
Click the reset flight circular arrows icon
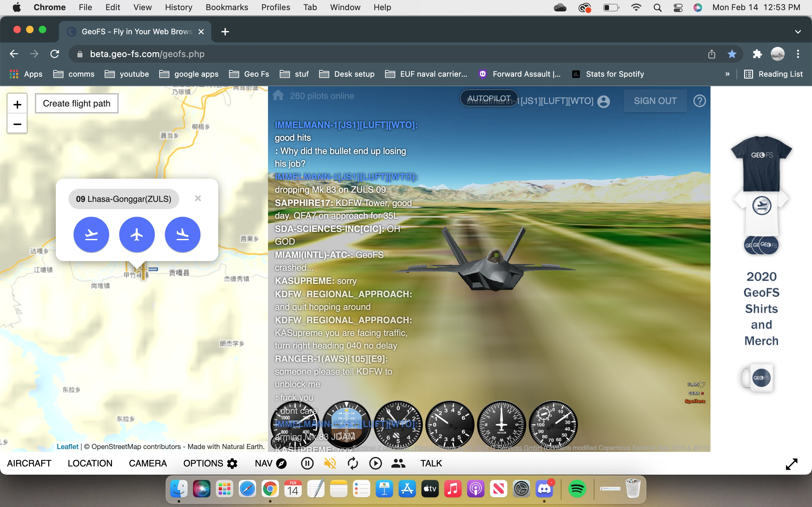point(353,463)
